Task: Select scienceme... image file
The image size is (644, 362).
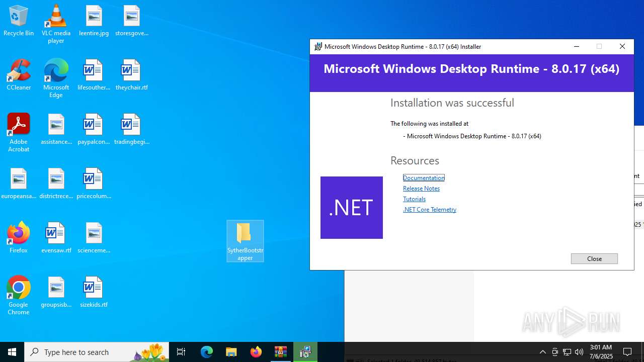Action: tap(94, 238)
